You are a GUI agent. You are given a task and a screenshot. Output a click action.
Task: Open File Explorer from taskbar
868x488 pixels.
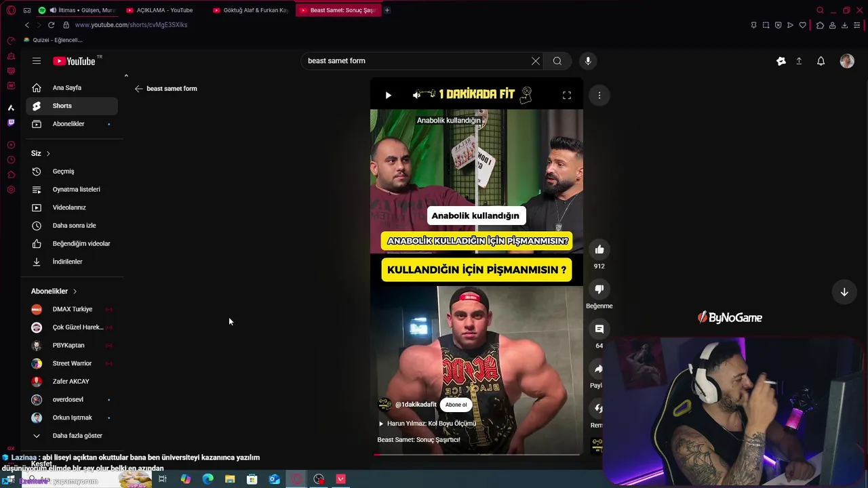point(230,479)
